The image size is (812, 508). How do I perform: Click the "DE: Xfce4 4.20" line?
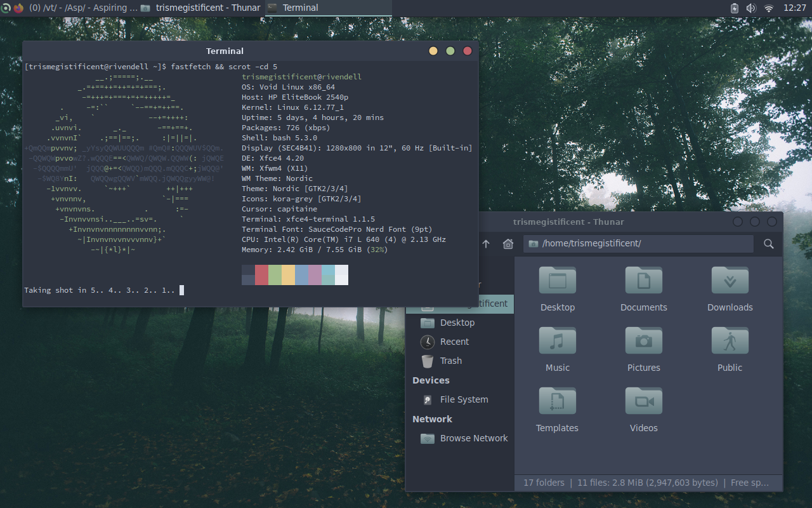[x=273, y=158]
